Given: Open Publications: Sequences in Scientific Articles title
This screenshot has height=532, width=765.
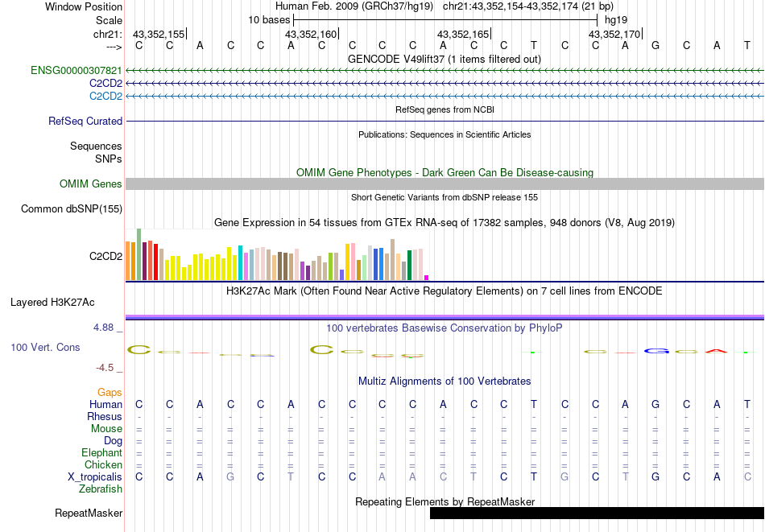Looking at the screenshot, I should tap(445, 134).
